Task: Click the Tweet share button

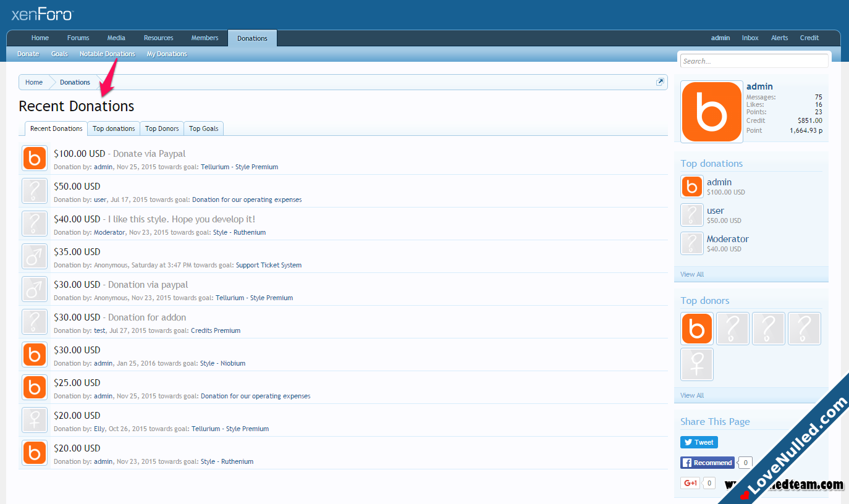Action: click(x=699, y=442)
